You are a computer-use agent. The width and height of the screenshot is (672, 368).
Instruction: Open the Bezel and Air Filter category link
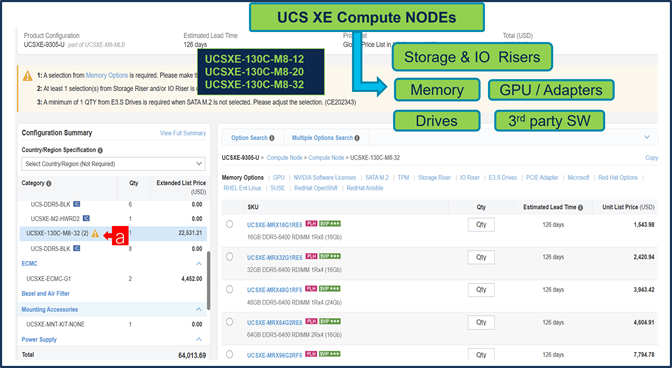tap(45, 293)
